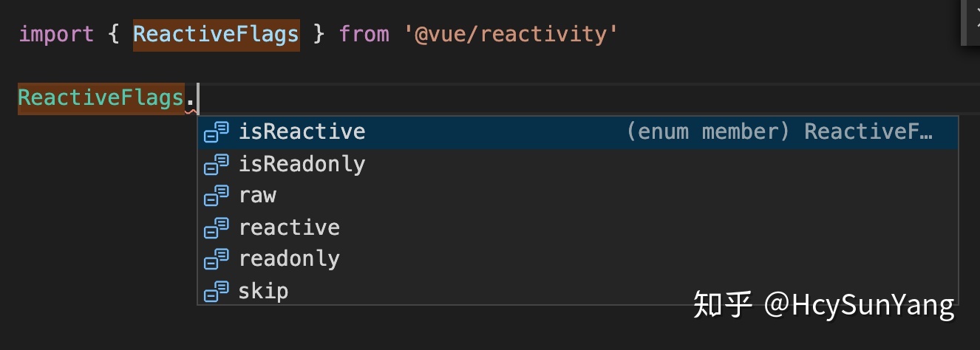Select the reactive completion item
The height and width of the screenshot is (350, 980).
[x=578, y=227]
